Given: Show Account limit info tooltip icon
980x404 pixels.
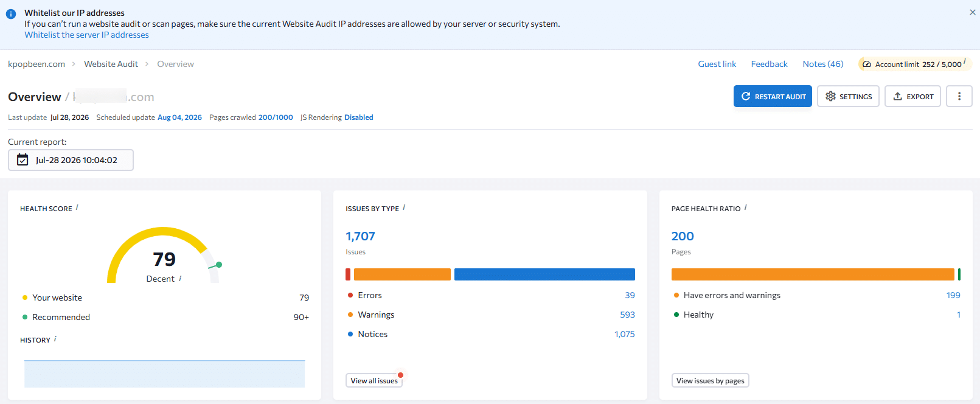Looking at the screenshot, I should click(964, 61).
